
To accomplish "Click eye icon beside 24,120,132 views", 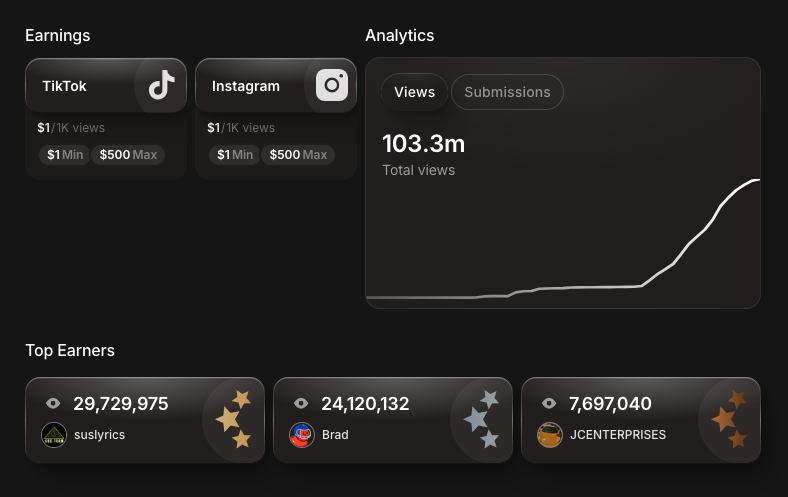I will click(x=301, y=404).
